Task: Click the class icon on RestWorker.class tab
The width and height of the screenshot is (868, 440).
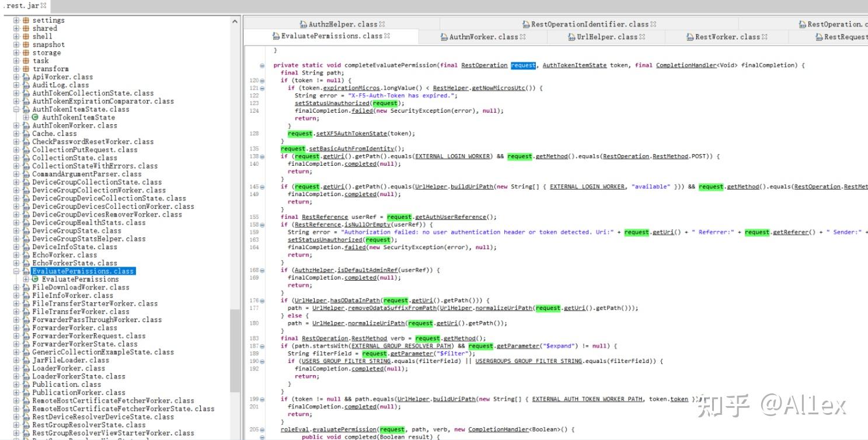Action: [691, 37]
